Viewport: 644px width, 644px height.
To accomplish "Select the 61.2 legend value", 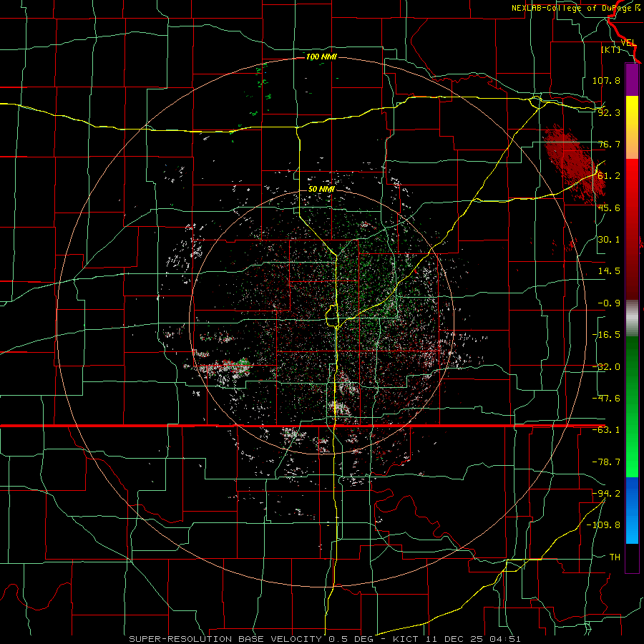I will click(x=609, y=176).
